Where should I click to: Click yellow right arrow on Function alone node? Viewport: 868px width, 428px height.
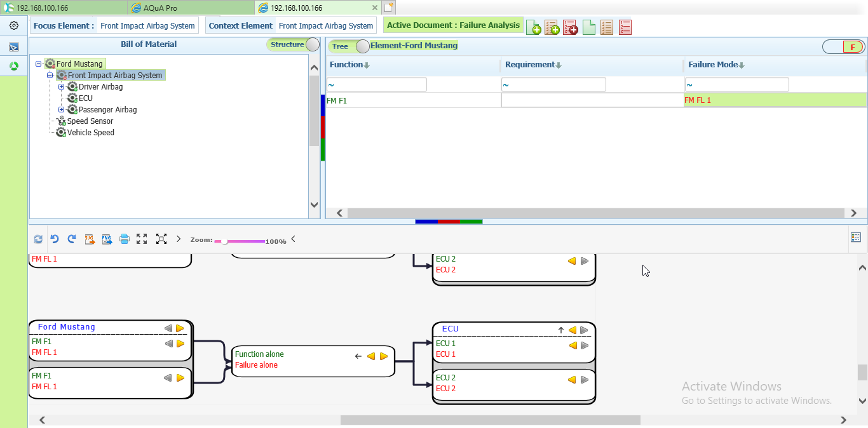384,356
